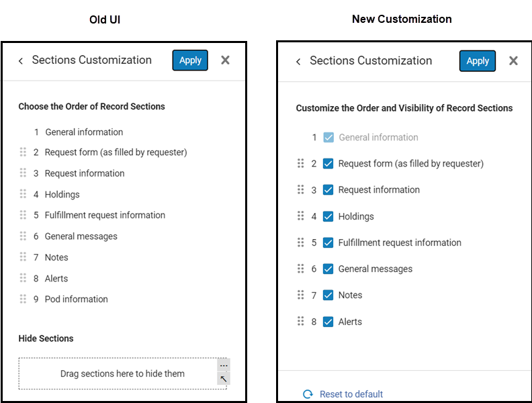The height and width of the screenshot is (403, 532).
Task: Click drag handle for Notes in Old UI
Action: coord(23,257)
